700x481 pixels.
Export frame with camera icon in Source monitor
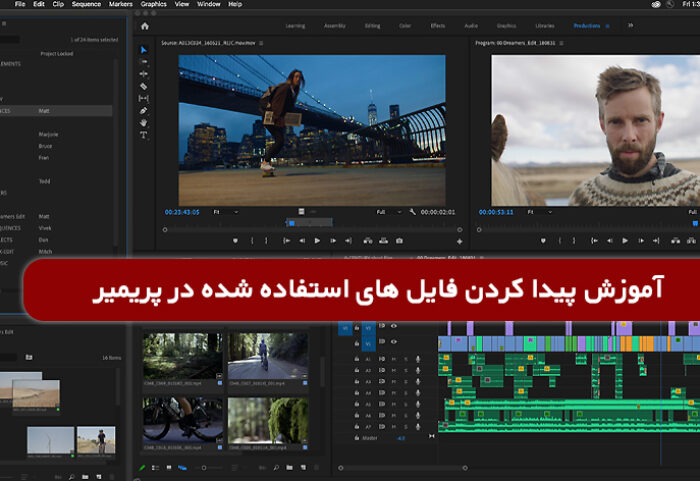pyautogui.click(x=399, y=241)
